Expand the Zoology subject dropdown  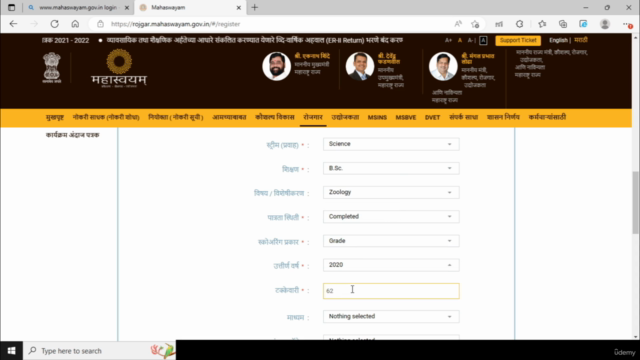[391, 192]
